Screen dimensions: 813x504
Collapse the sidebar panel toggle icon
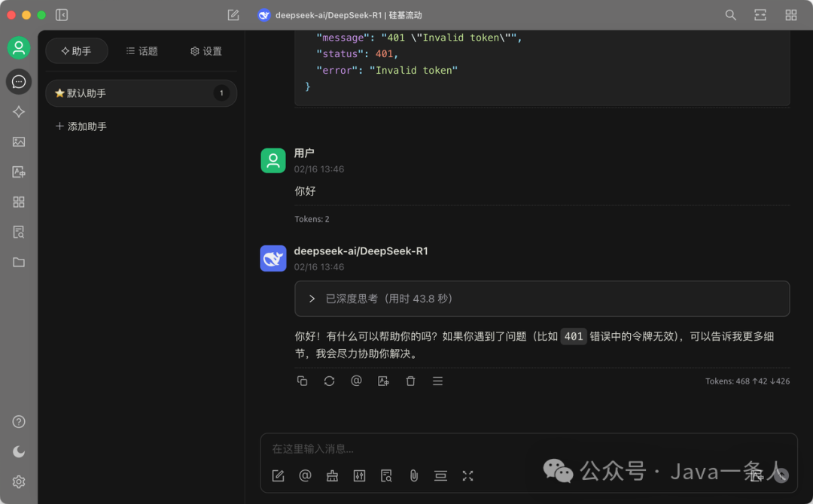[62, 15]
